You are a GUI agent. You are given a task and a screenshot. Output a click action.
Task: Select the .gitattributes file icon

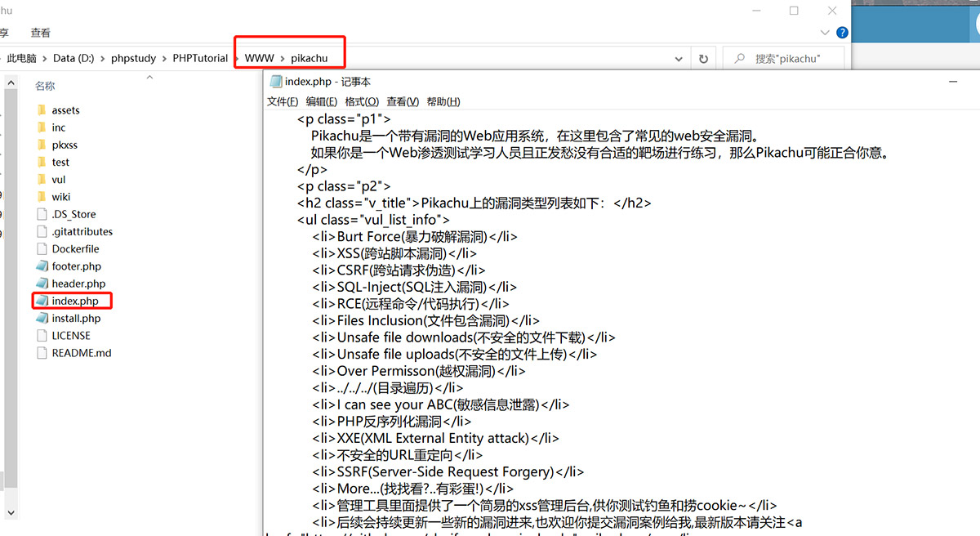pyautogui.click(x=42, y=231)
